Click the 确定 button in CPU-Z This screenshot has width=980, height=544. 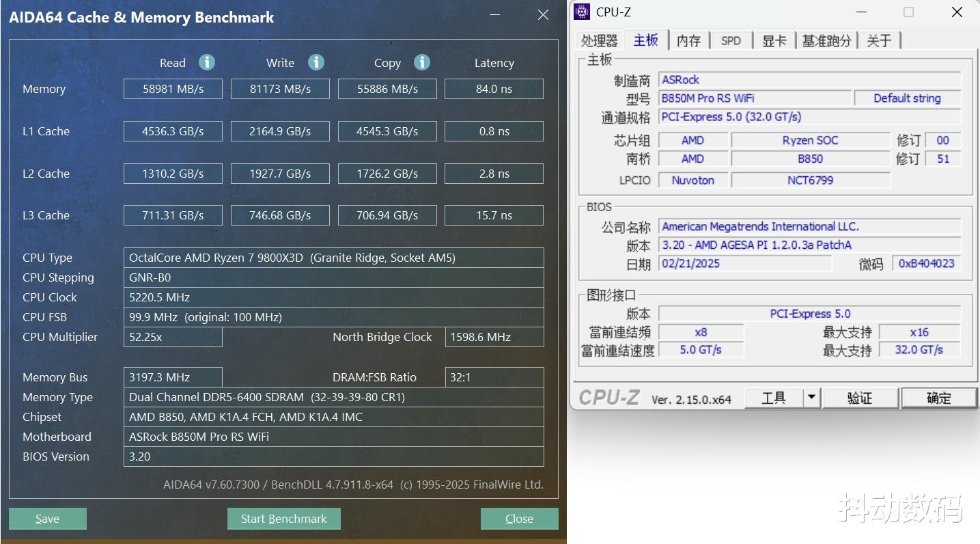[939, 398]
